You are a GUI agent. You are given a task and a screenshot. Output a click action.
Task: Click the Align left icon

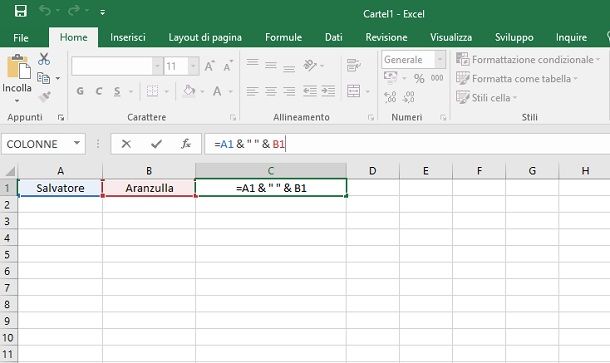tap(252, 91)
